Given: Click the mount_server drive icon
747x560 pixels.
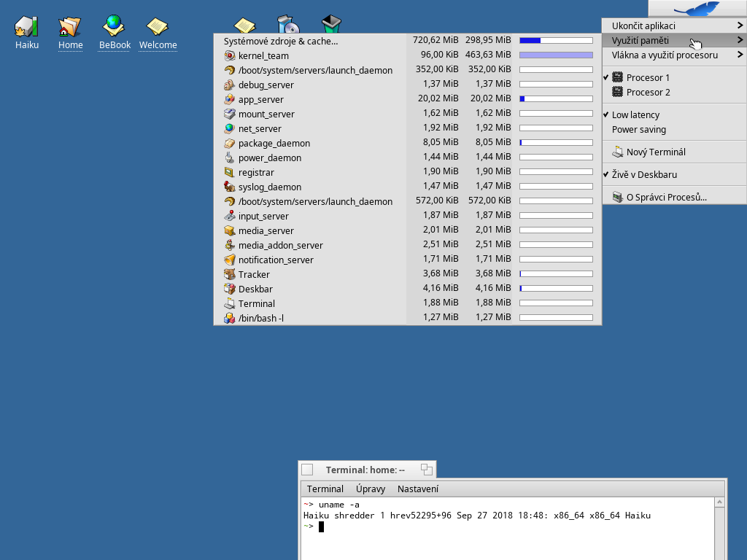Looking at the screenshot, I should pyautogui.click(x=230, y=114).
